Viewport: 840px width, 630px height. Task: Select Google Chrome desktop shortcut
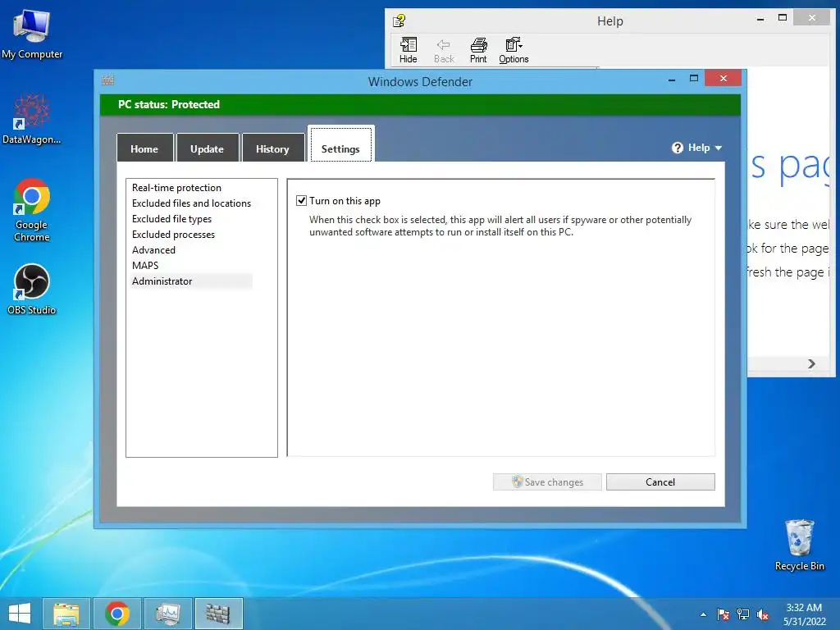(x=32, y=210)
